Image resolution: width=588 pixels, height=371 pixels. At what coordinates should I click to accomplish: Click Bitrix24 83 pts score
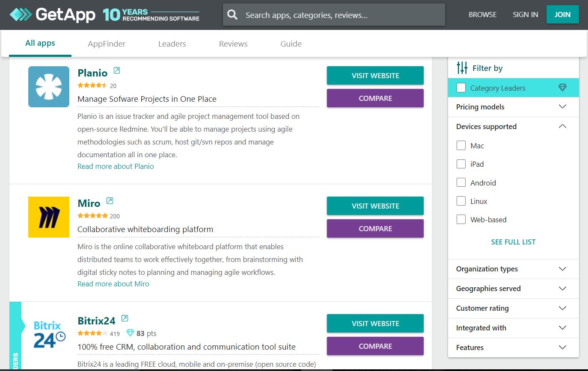146,333
